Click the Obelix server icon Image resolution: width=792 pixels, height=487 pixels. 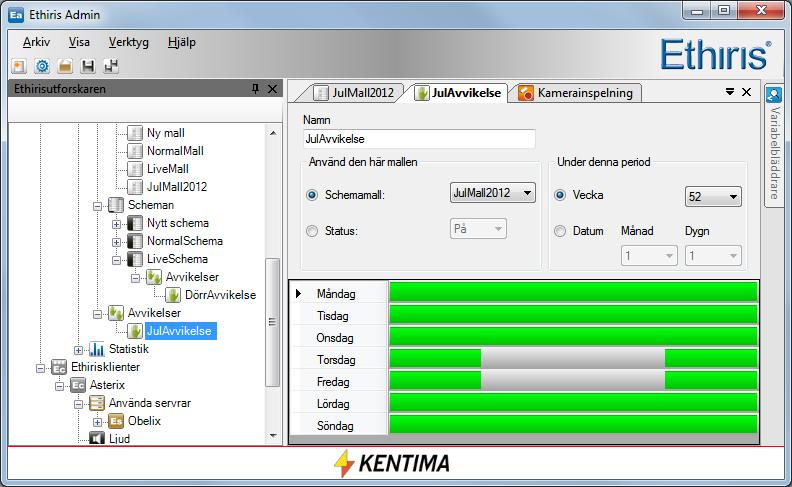point(116,421)
